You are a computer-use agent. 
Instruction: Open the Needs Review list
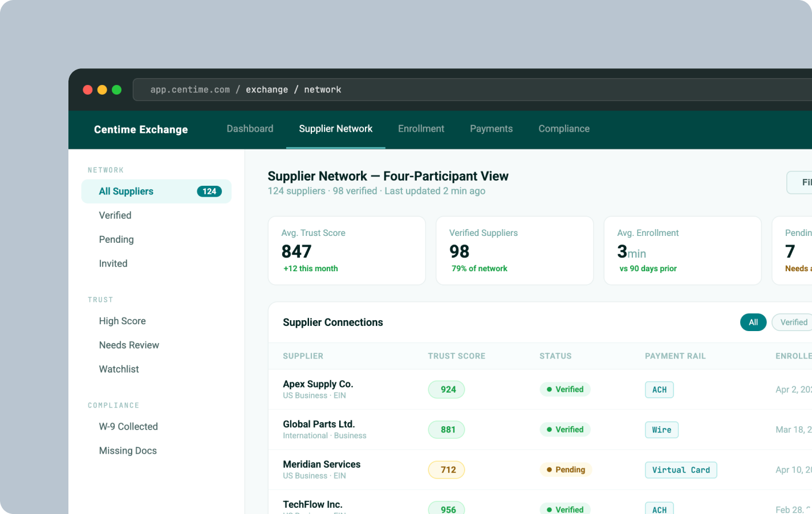[x=129, y=345]
